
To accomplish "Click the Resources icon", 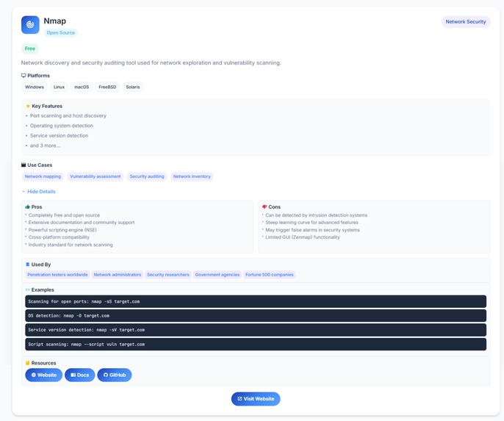I will click(27, 363).
